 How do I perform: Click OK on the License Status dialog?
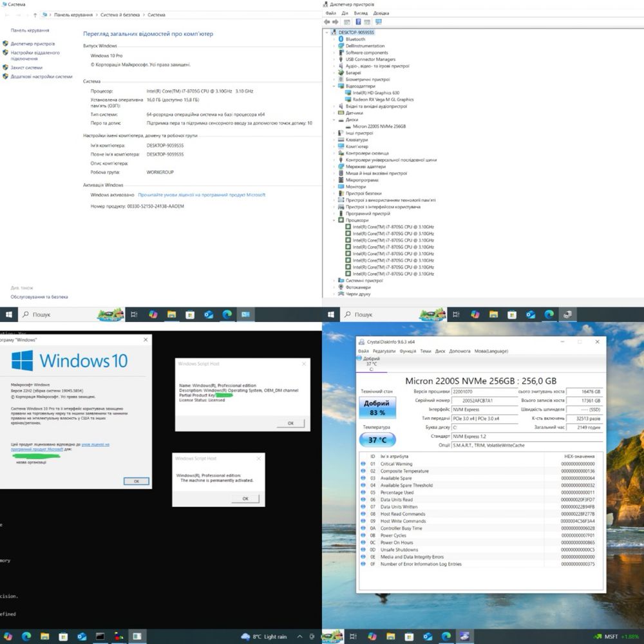[x=290, y=423]
